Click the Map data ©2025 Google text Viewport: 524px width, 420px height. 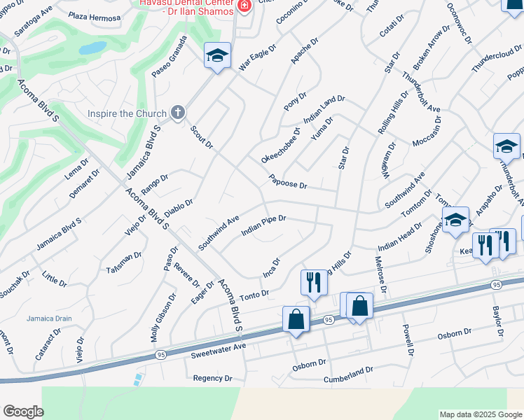481,414
